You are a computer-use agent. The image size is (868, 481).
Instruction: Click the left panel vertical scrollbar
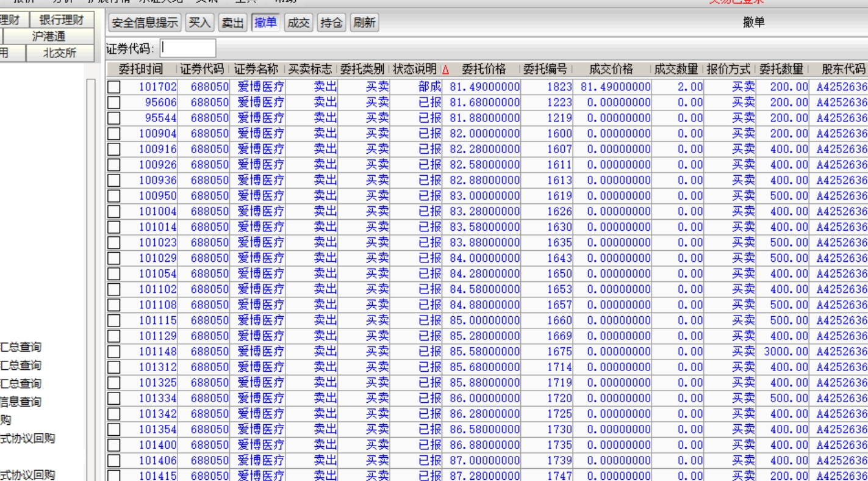[91, 280]
